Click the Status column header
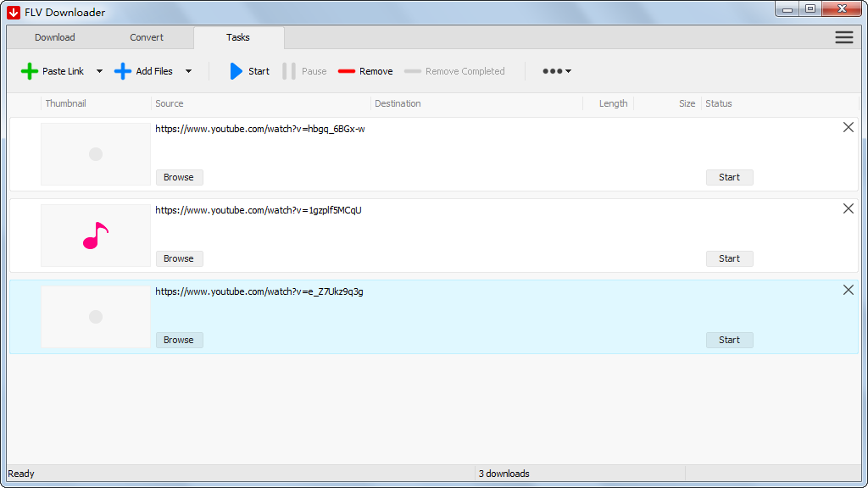The image size is (868, 488). pyautogui.click(x=719, y=103)
